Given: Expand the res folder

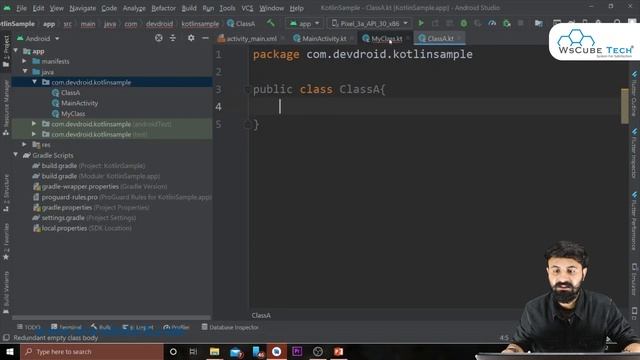Looking at the screenshot, I should pos(24,144).
